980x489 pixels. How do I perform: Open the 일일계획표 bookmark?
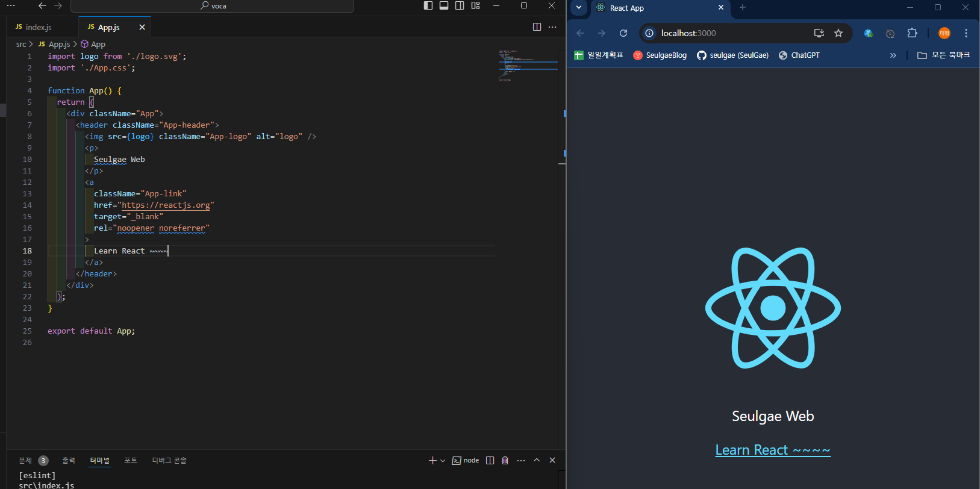pyautogui.click(x=599, y=55)
